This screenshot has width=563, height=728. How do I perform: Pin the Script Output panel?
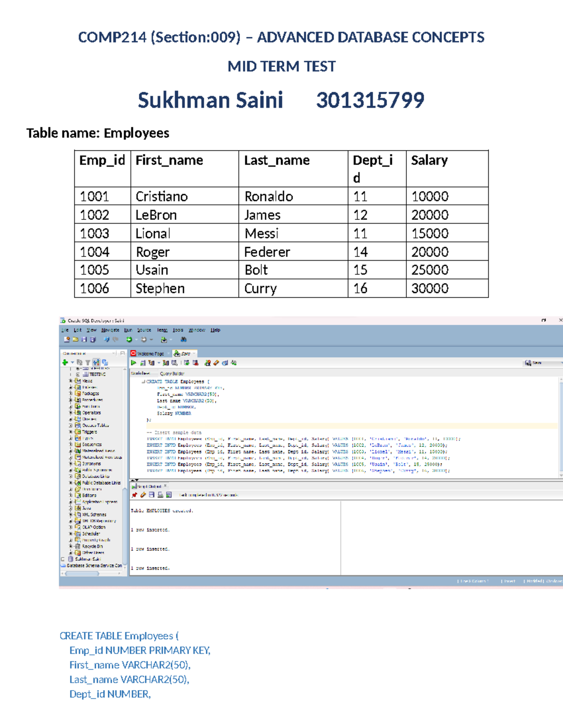(x=135, y=495)
